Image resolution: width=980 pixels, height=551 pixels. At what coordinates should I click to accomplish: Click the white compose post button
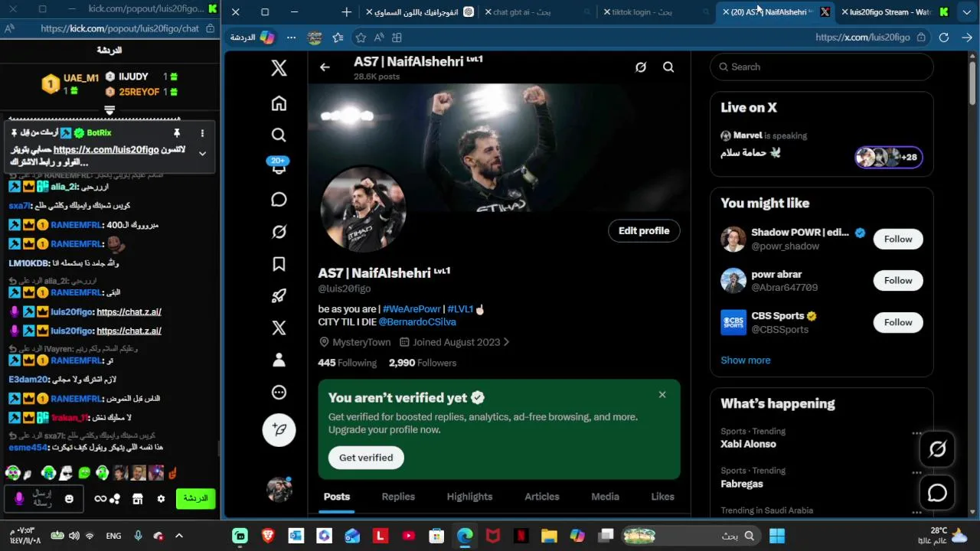(279, 429)
